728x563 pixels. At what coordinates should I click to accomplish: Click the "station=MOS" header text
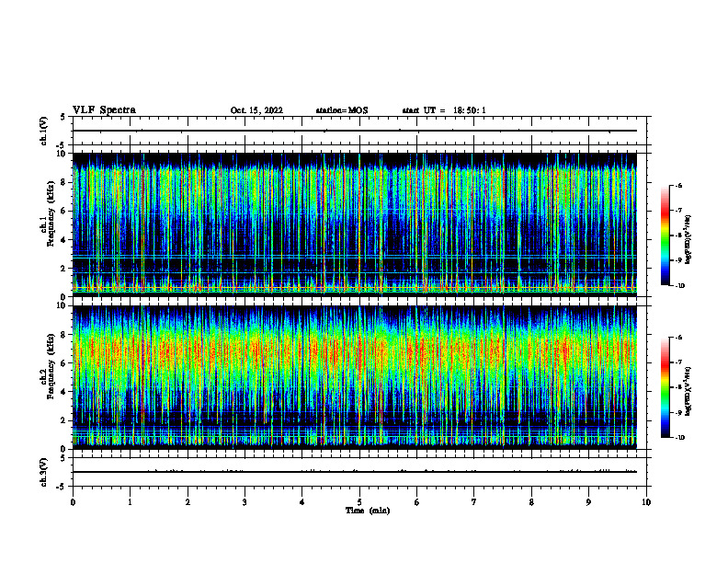point(342,110)
